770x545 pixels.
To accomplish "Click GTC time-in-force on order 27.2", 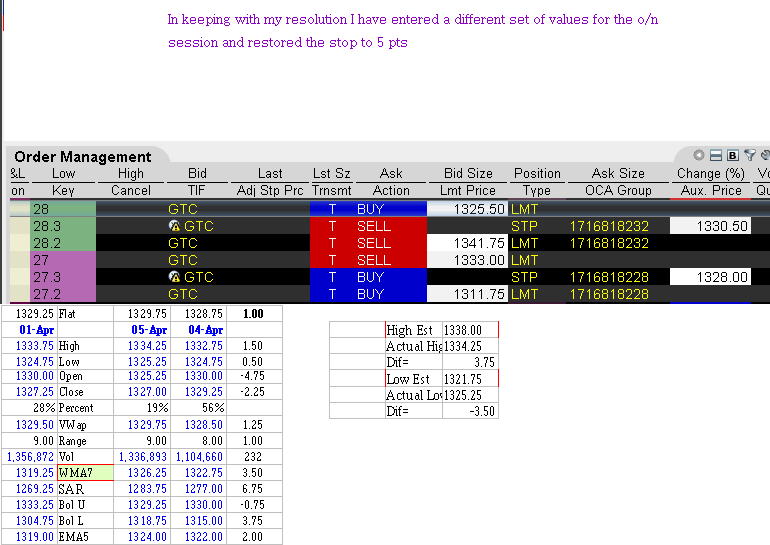I will click(183, 294).
